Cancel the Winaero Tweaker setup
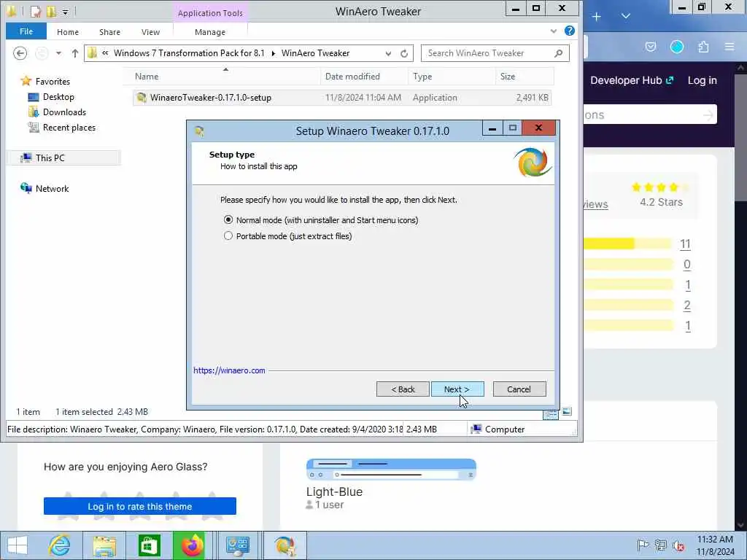 coord(519,389)
